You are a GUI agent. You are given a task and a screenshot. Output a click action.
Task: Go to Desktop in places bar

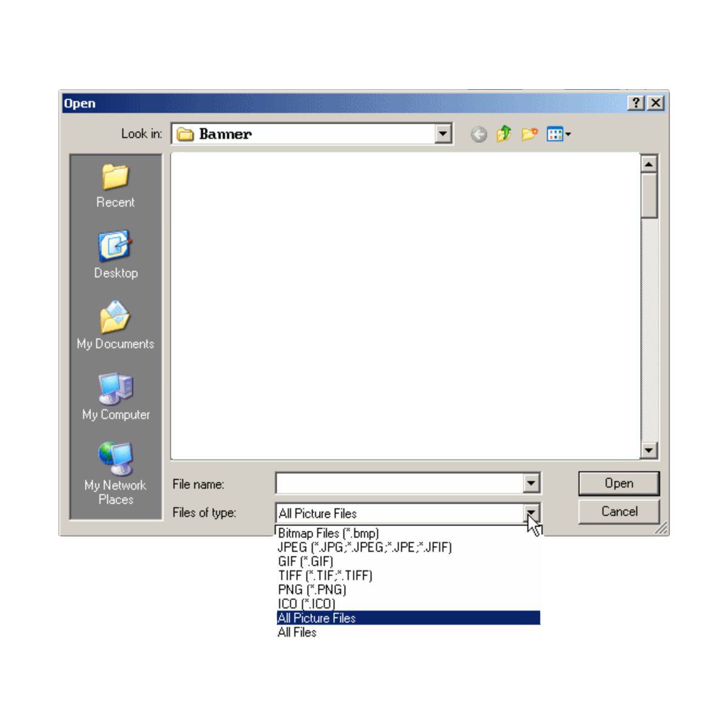[115, 247]
